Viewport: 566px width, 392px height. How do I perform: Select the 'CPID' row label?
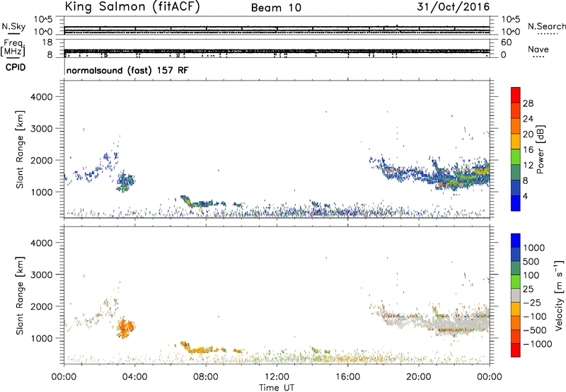[x=16, y=67]
